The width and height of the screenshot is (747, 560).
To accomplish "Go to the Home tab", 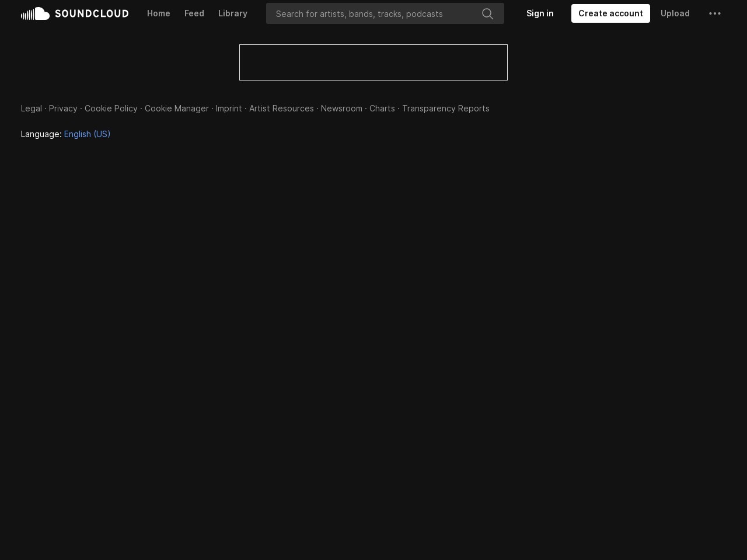I will [x=158, y=13].
